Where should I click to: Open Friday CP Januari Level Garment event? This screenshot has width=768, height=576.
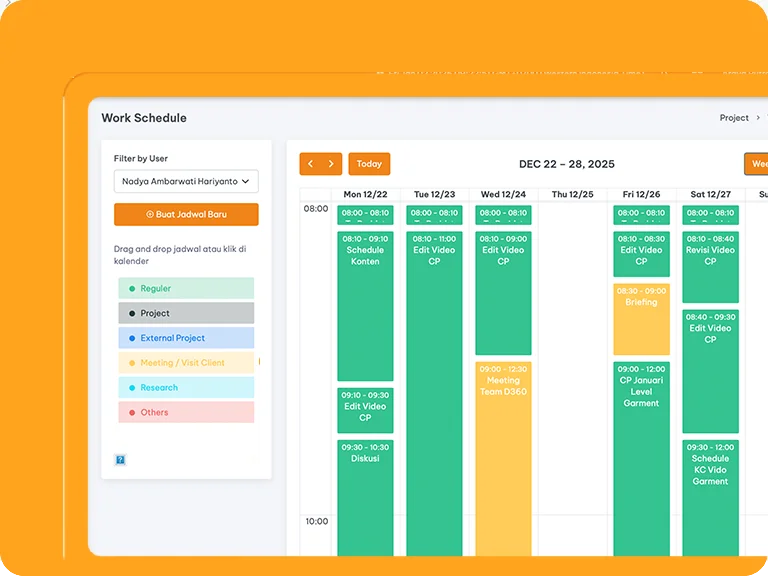(x=642, y=459)
